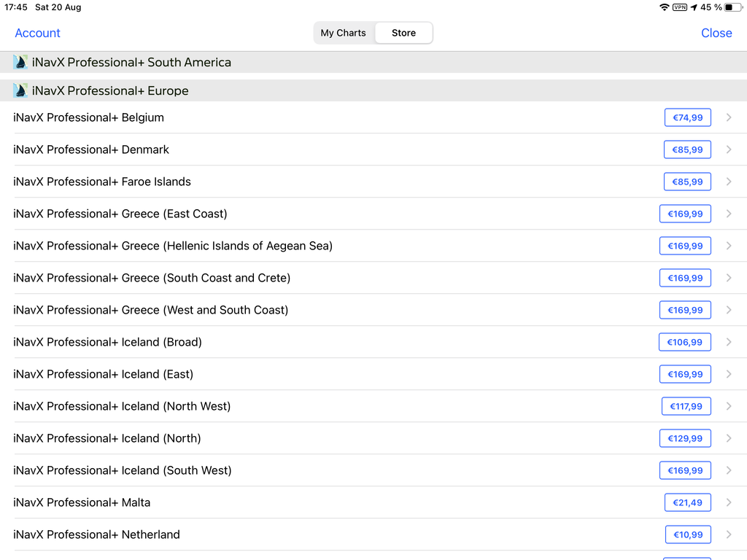747x560 pixels.
Task: Buy Denmark chart for €85,99
Action: coord(687,149)
